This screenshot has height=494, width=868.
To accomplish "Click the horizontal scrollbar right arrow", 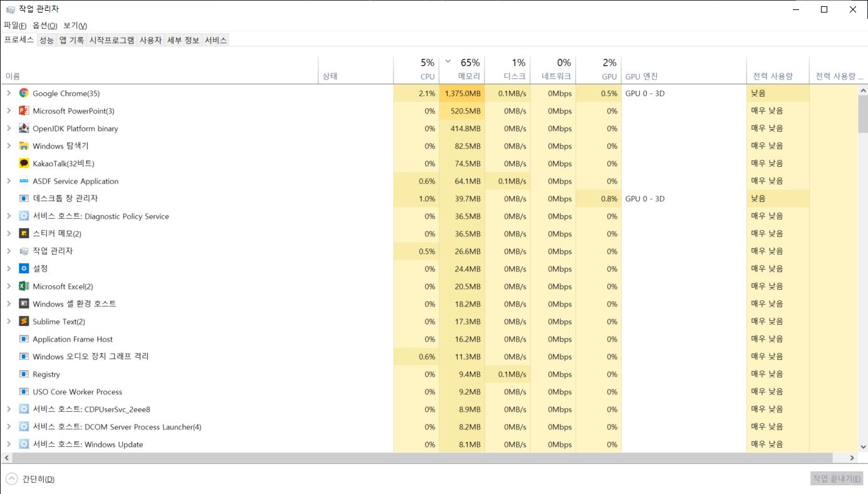I will (852, 458).
